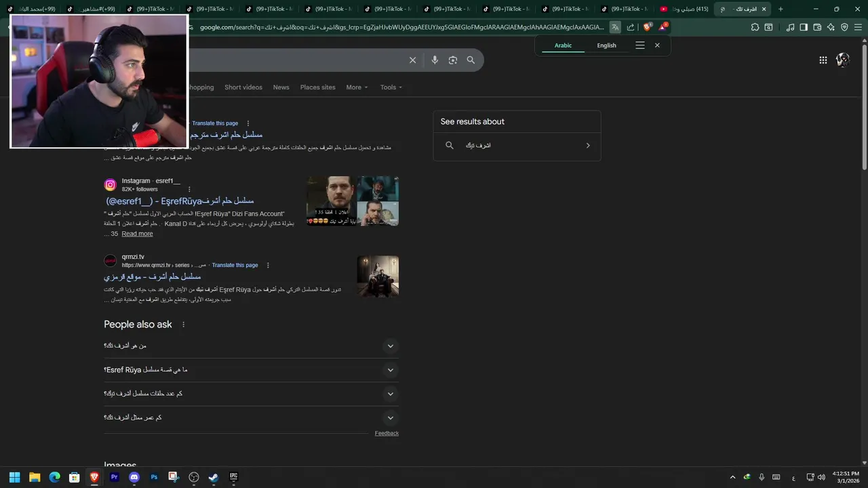Open the Snipping Tool taskbar icon

point(174,477)
